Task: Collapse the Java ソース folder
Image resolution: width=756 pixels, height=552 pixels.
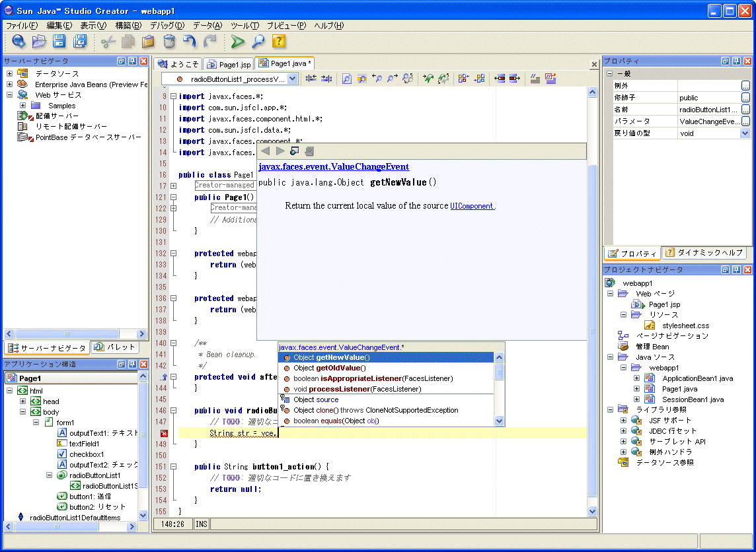Action: (611, 357)
